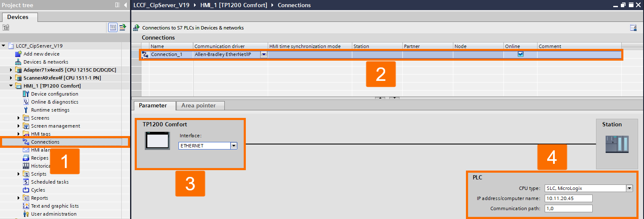
Task: Open the Interface ETHERNET dropdown
Action: [234, 146]
